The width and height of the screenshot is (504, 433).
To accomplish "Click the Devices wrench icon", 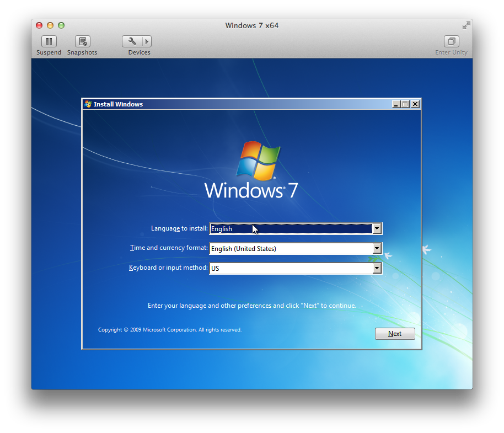I will pyautogui.click(x=132, y=41).
